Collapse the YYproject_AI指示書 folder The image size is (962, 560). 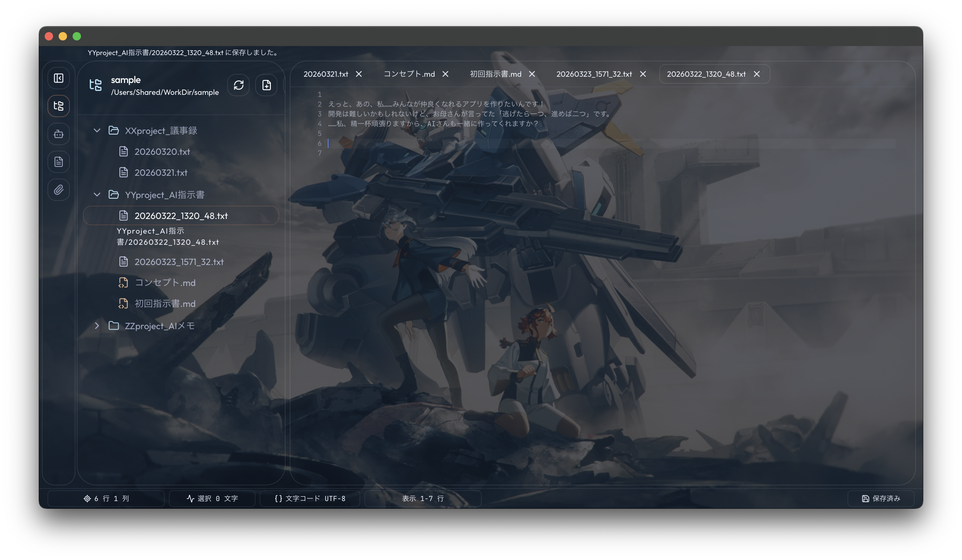point(97,195)
